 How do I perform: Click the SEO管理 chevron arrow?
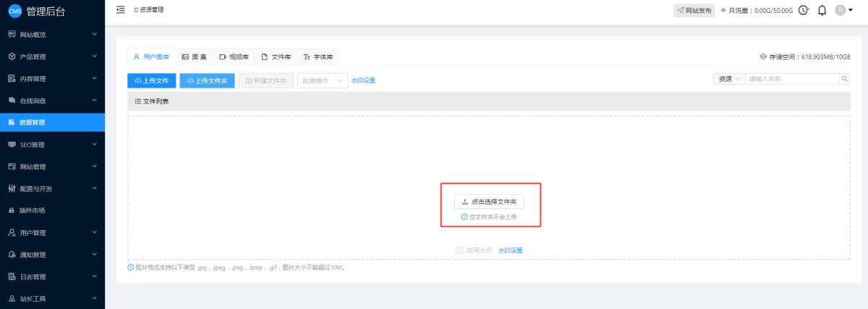point(95,145)
